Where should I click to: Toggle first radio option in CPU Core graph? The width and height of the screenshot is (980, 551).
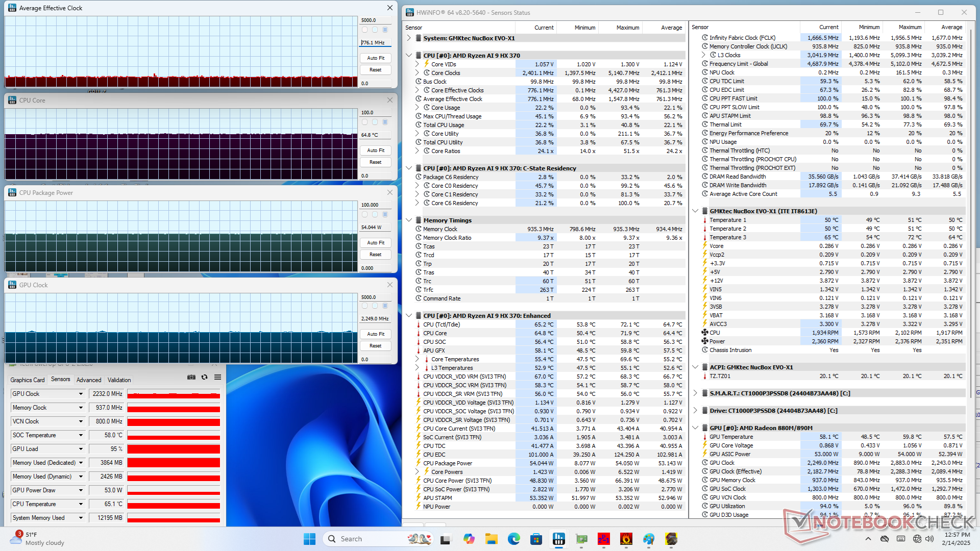pyautogui.click(x=364, y=122)
